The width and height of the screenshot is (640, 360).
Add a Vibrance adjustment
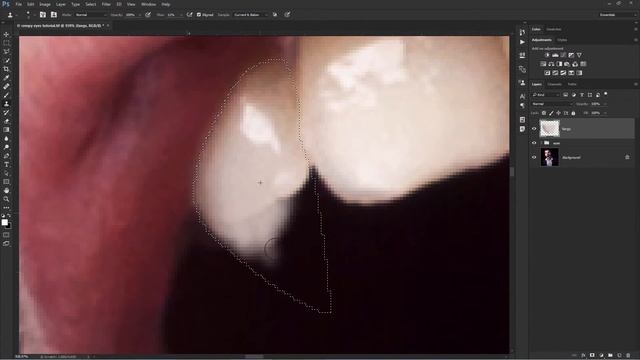tap(579, 55)
